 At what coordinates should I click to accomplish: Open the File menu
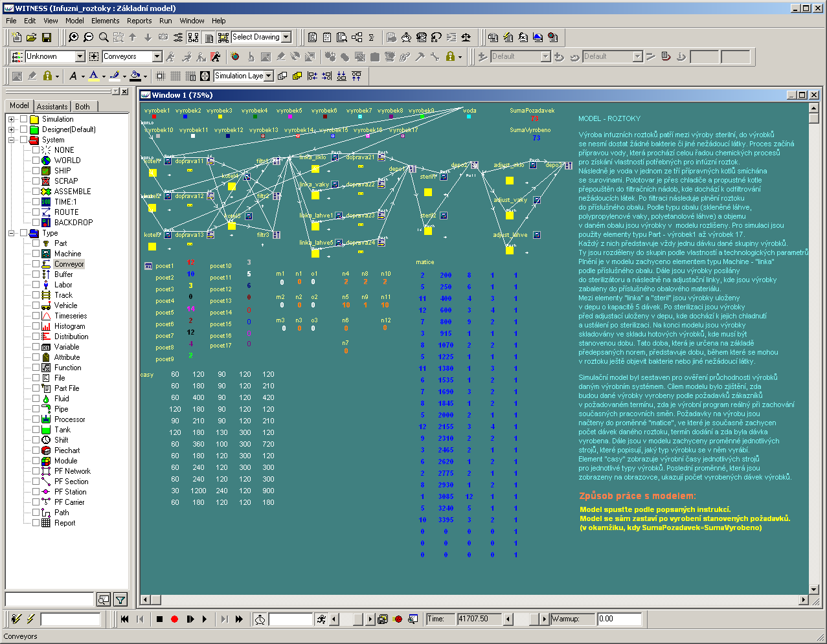point(11,21)
